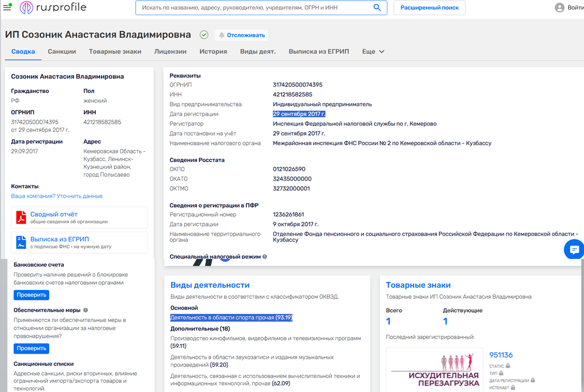
Task: Open trademark number 951136 link
Action: tap(501, 355)
